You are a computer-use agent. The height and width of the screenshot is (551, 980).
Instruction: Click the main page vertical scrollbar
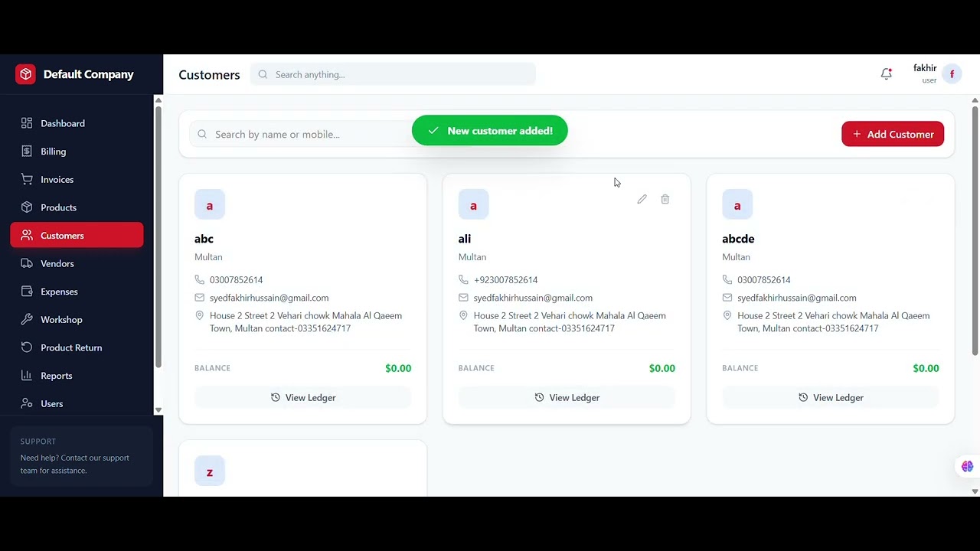975,230
